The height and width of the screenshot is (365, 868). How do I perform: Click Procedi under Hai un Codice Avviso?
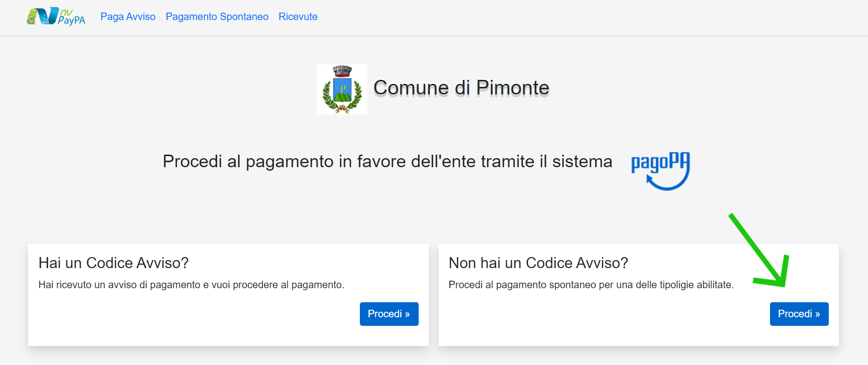click(389, 314)
